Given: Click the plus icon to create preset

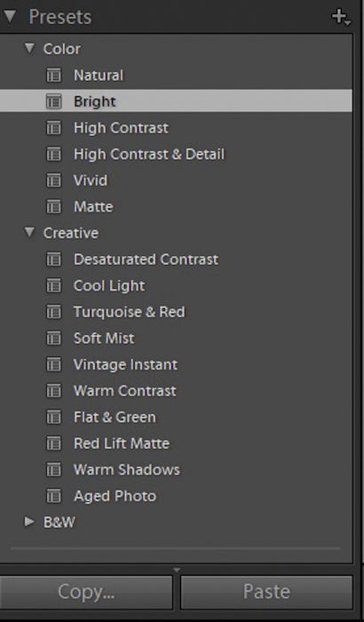Looking at the screenshot, I should pyautogui.click(x=341, y=17).
